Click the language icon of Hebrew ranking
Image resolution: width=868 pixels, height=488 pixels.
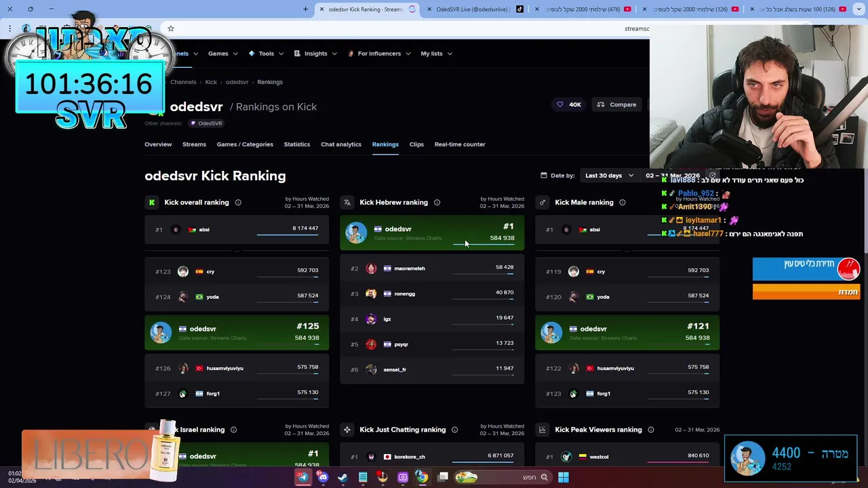coord(347,202)
